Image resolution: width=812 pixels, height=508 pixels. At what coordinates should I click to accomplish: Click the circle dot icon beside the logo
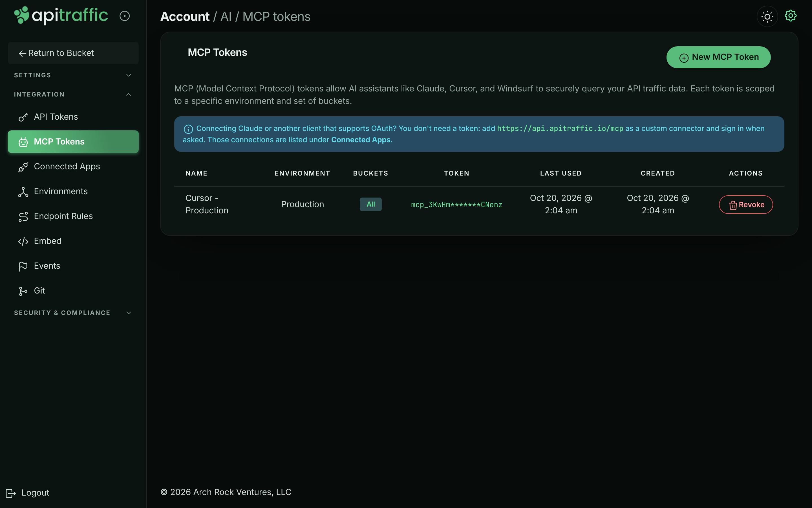click(x=125, y=16)
